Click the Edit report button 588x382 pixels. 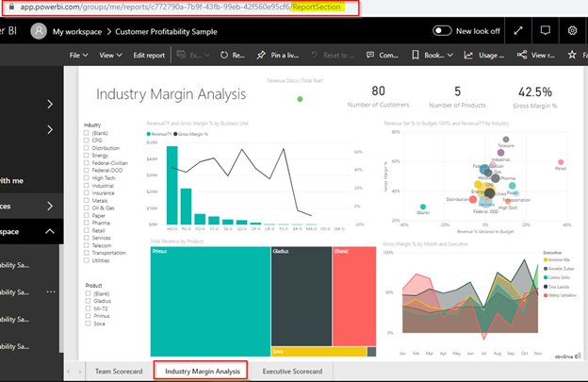pos(149,55)
